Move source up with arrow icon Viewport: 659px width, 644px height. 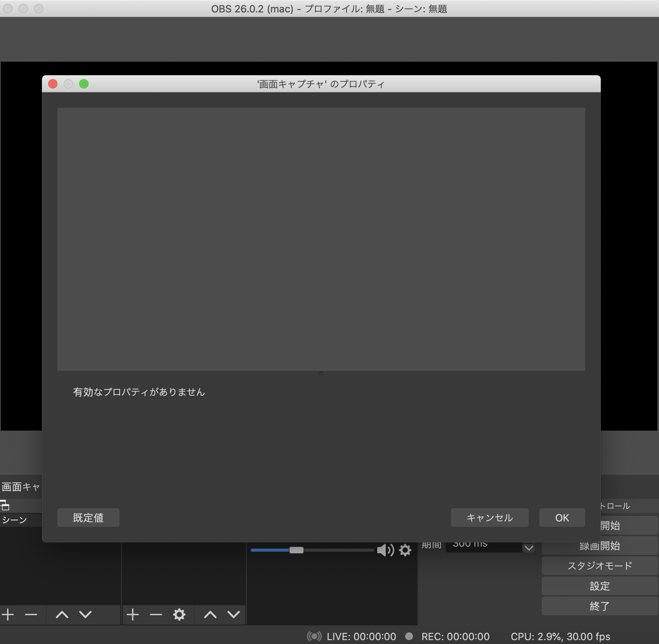click(x=210, y=615)
